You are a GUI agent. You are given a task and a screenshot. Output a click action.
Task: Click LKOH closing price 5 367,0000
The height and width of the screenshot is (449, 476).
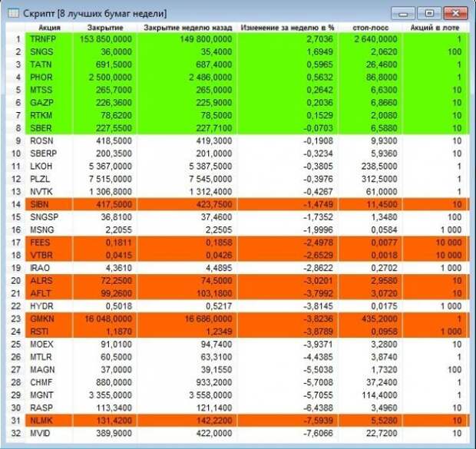click(x=111, y=167)
